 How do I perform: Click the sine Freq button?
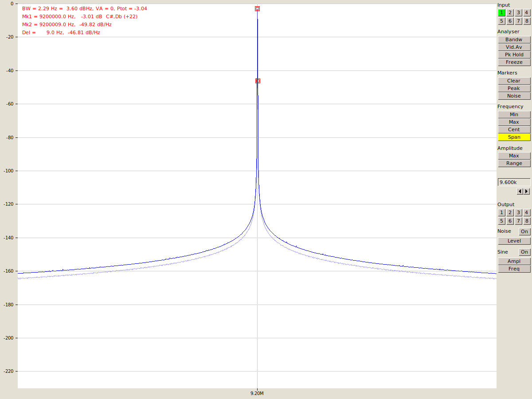514,269
